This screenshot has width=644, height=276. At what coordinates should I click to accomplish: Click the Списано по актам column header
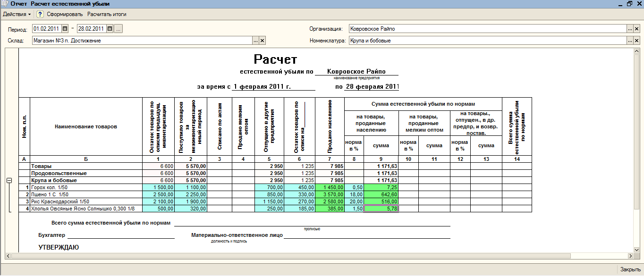pos(220,126)
